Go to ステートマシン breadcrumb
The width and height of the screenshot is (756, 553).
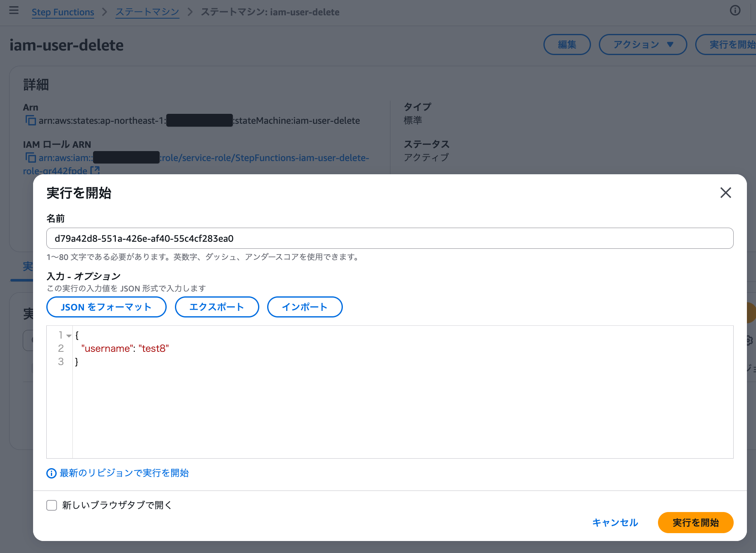147,12
